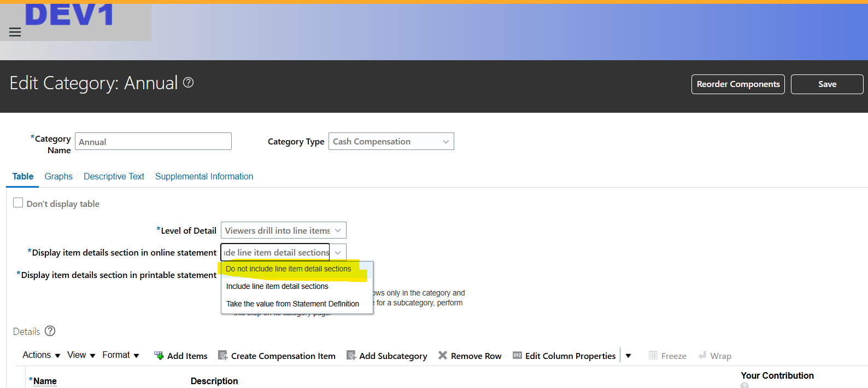868x388 pixels.
Task: Click the Add Subcategory icon
Action: tap(351, 356)
